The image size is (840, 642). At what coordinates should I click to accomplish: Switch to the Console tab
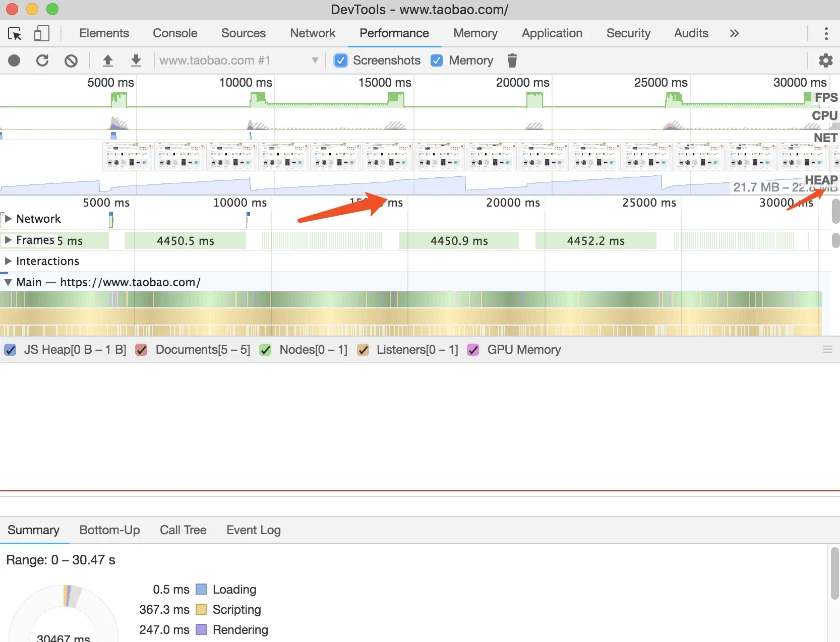pyautogui.click(x=175, y=33)
